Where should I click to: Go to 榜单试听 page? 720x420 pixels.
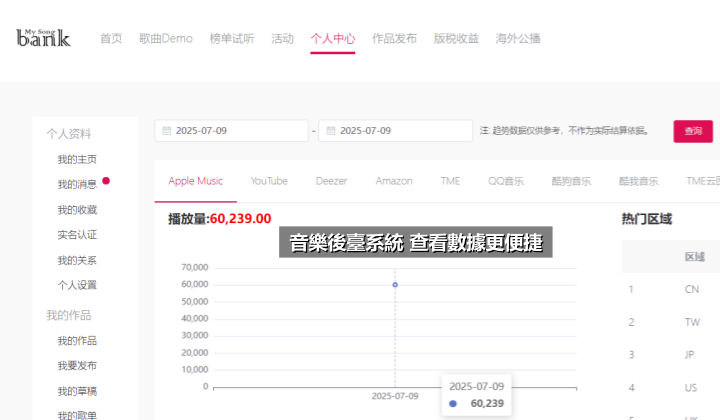click(x=232, y=39)
